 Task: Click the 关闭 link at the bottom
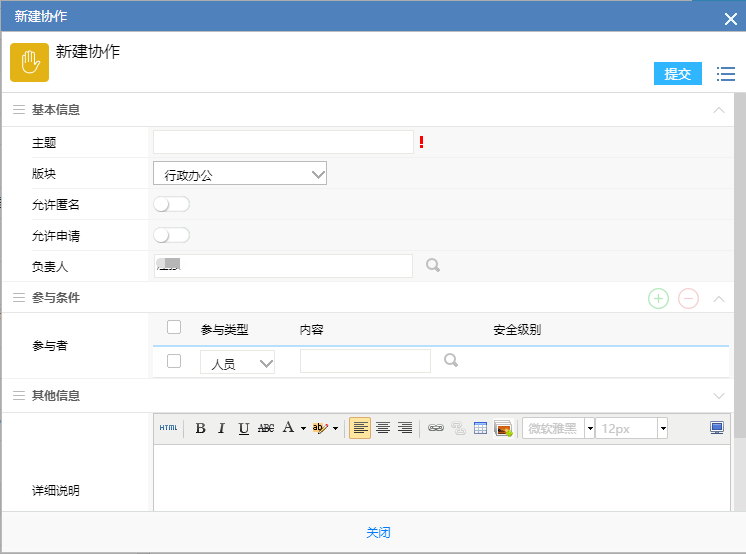tap(378, 533)
